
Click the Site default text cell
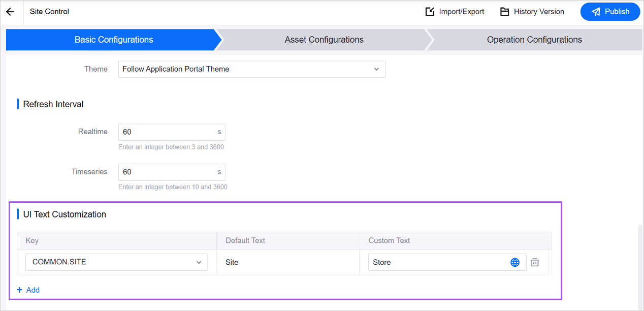point(232,262)
